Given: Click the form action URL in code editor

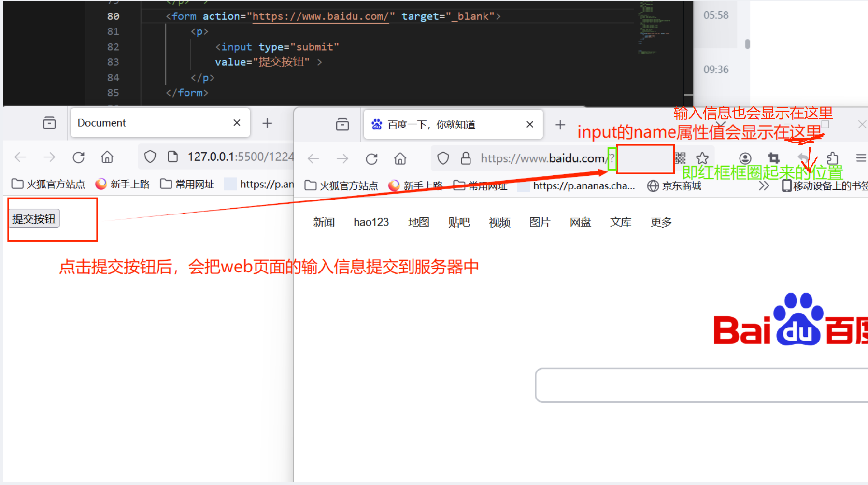Looking at the screenshot, I should (320, 16).
